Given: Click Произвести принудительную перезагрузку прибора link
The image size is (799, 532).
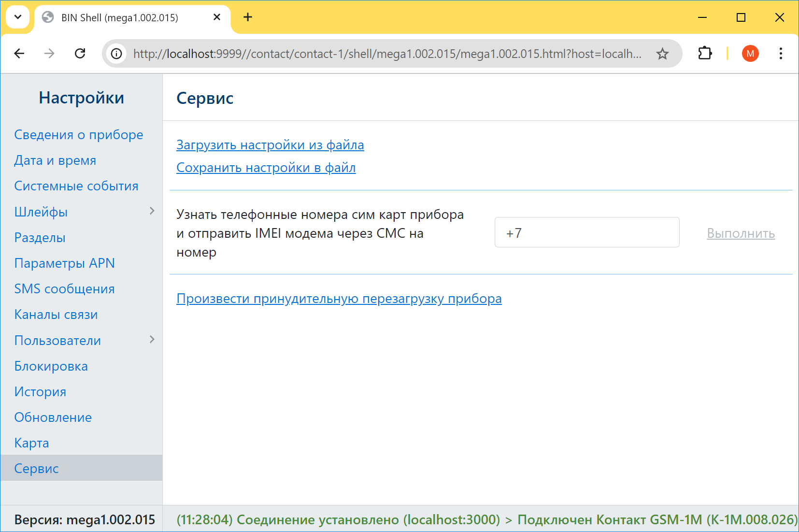Looking at the screenshot, I should tap(339, 299).
